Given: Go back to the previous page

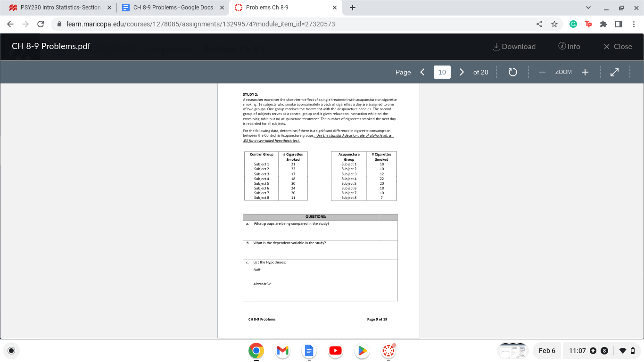Looking at the screenshot, I should pyautogui.click(x=10, y=24).
